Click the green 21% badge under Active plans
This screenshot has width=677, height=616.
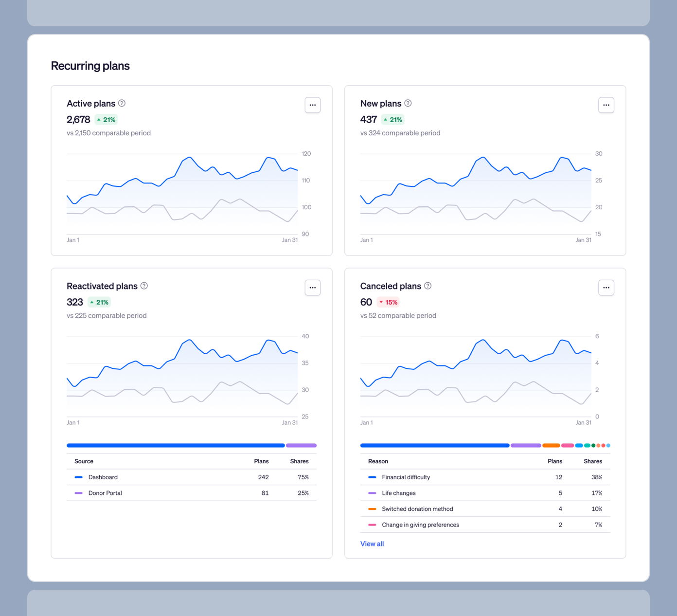coord(107,119)
